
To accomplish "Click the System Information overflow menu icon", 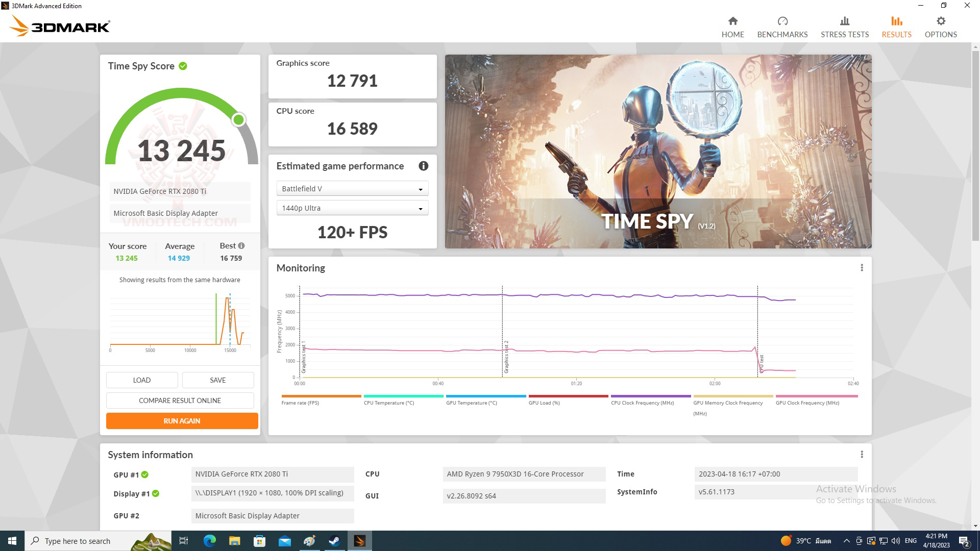I will pos(862,455).
